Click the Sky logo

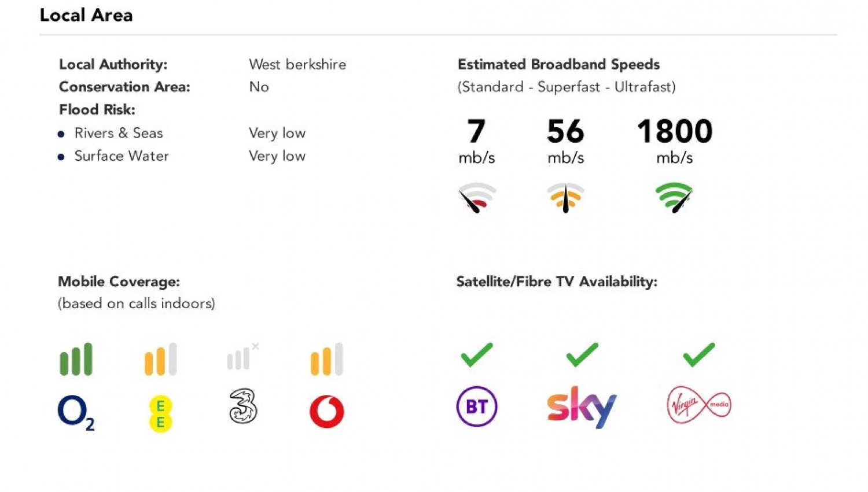tap(582, 407)
